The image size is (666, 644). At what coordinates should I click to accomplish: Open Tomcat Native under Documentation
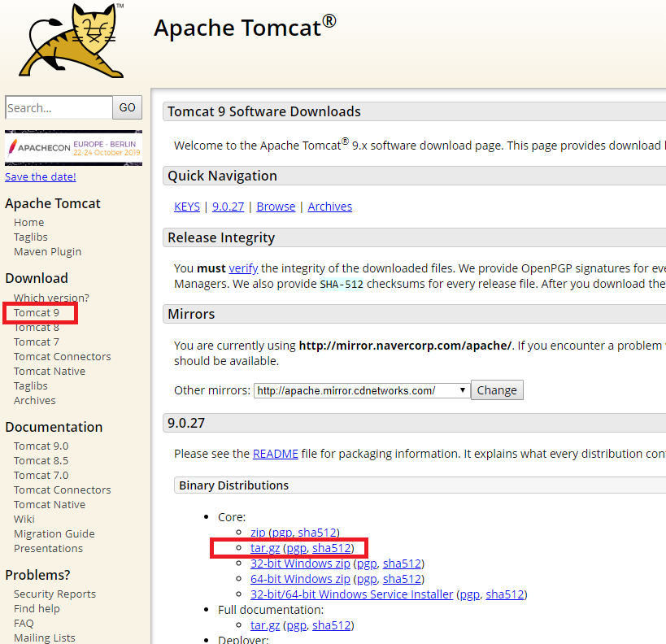(50, 505)
